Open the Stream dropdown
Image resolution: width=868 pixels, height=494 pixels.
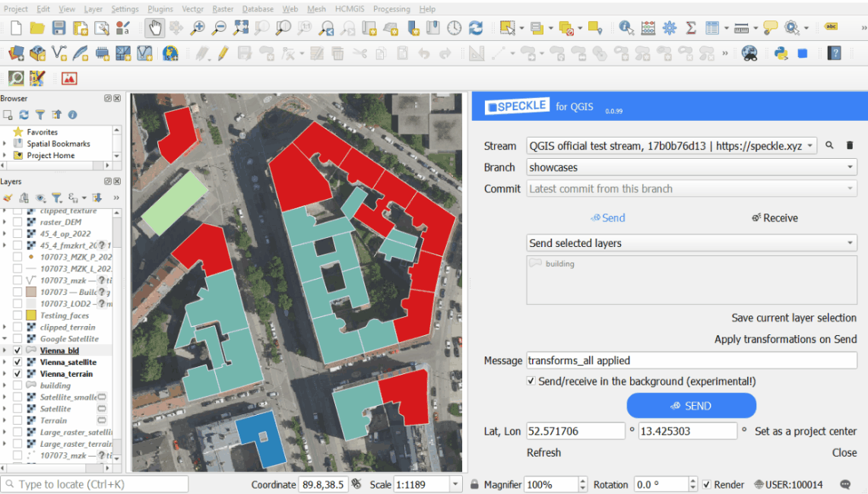tap(671, 146)
